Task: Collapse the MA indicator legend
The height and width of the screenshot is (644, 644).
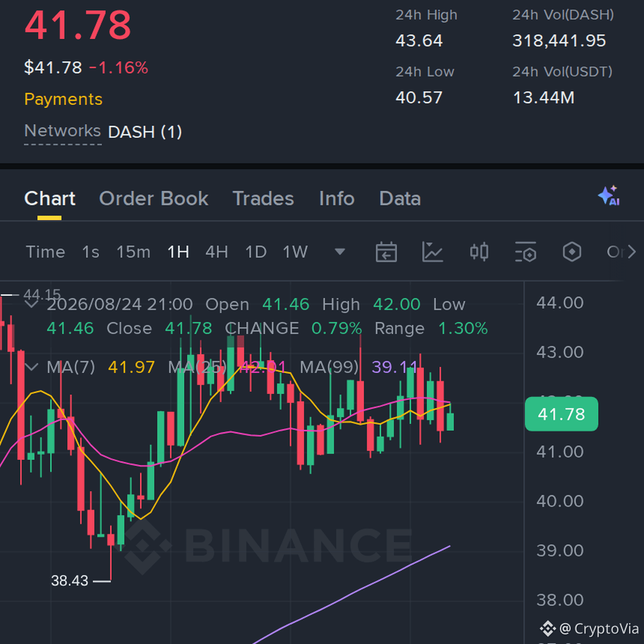Action: pyautogui.click(x=32, y=367)
